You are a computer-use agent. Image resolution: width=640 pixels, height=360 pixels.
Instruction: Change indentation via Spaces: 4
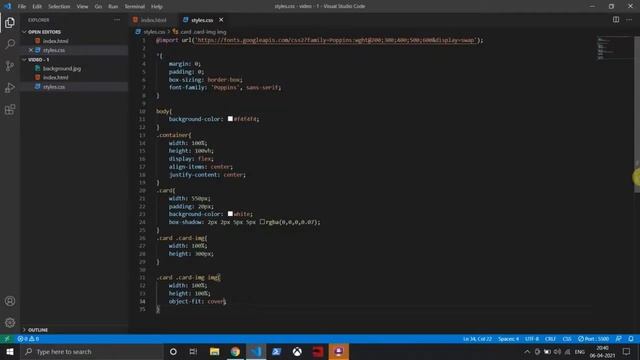pos(508,339)
